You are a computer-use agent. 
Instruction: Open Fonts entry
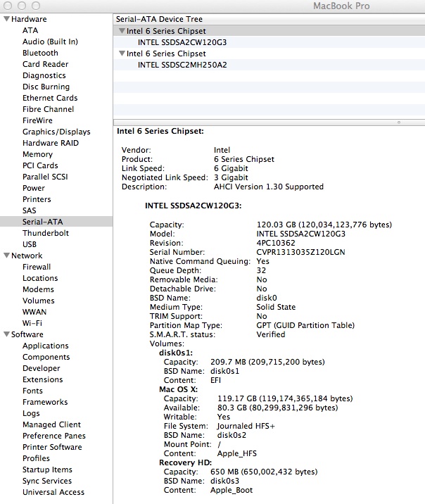tap(32, 391)
